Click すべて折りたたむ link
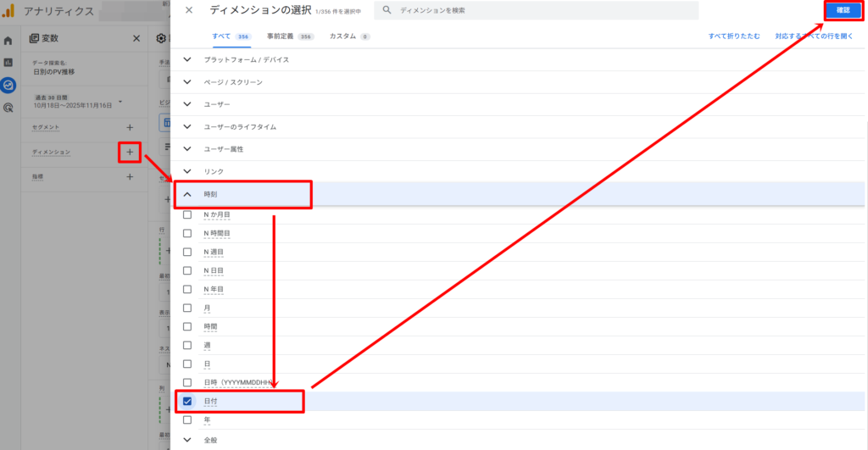The width and height of the screenshot is (868, 450). click(734, 36)
